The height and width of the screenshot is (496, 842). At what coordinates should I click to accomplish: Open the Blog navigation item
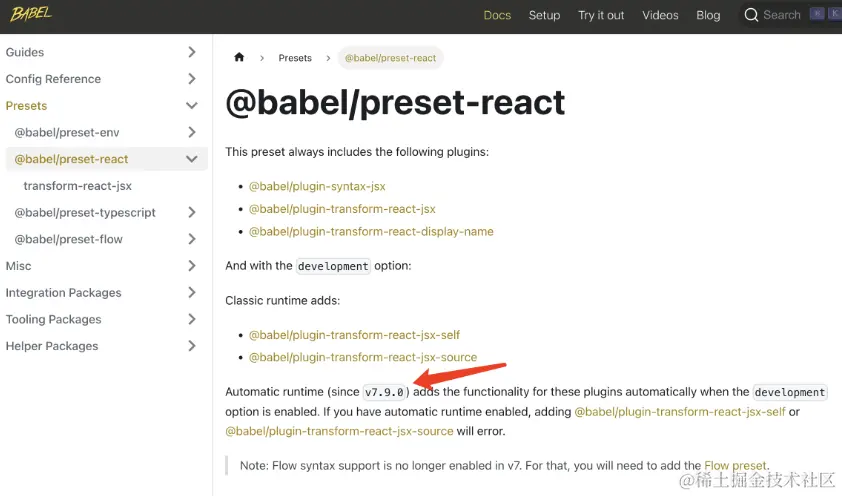point(708,15)
